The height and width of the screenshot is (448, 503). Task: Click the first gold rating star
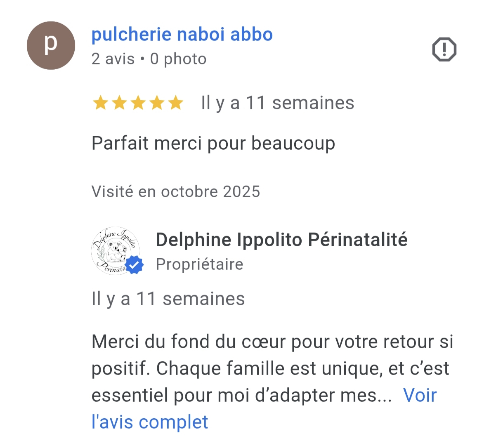pyautogui.click(x=100, y=103)
